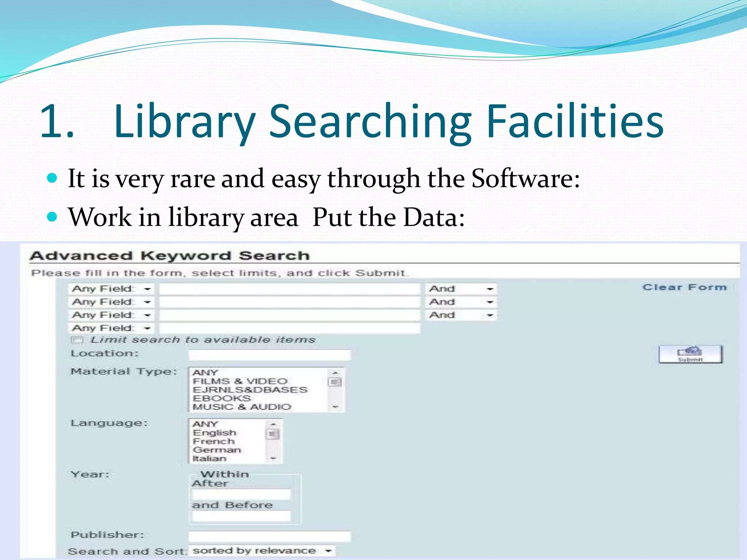Click the Language list scrollbar thumb
Screen dimensions: 747x560
pyautogui.click(x=273, y=434)
